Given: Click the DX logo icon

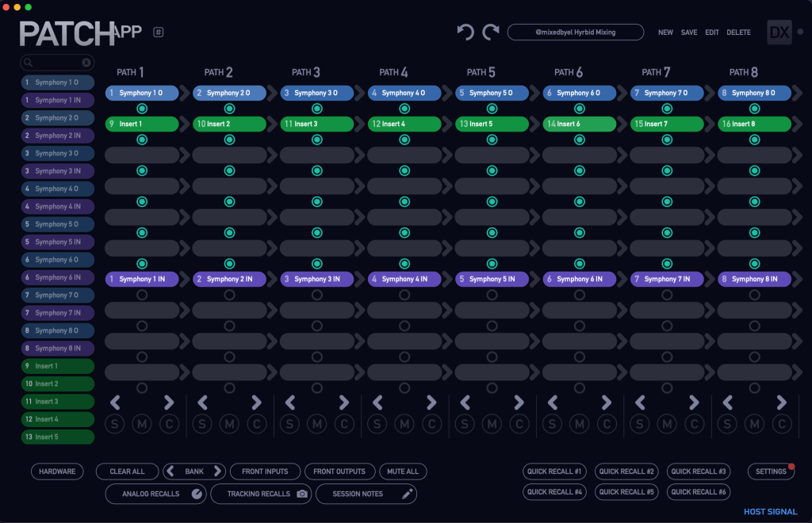Looking at the screenshot, I should click(779, 32).
